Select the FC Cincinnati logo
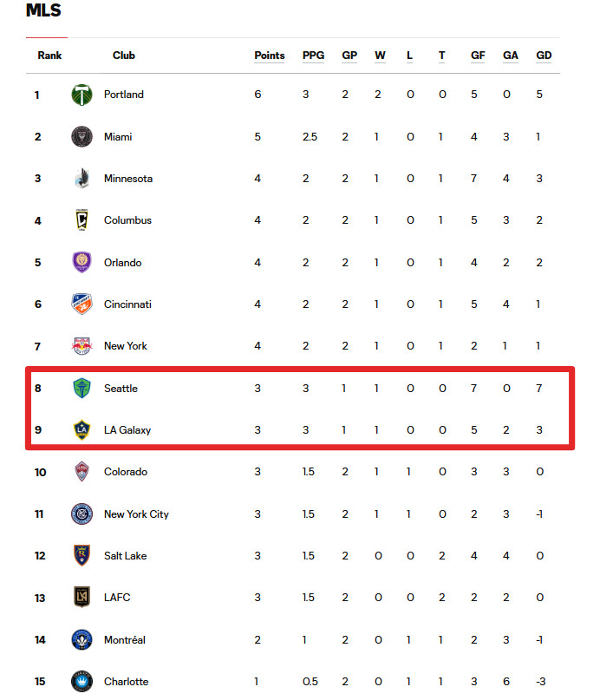Viewport: 600px width, 700px height. tap(82, 304)
